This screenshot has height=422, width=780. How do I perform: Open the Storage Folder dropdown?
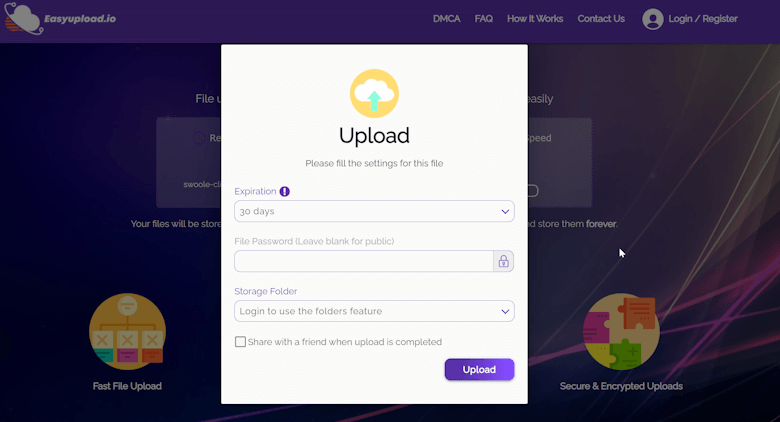(x=374, y=311)
